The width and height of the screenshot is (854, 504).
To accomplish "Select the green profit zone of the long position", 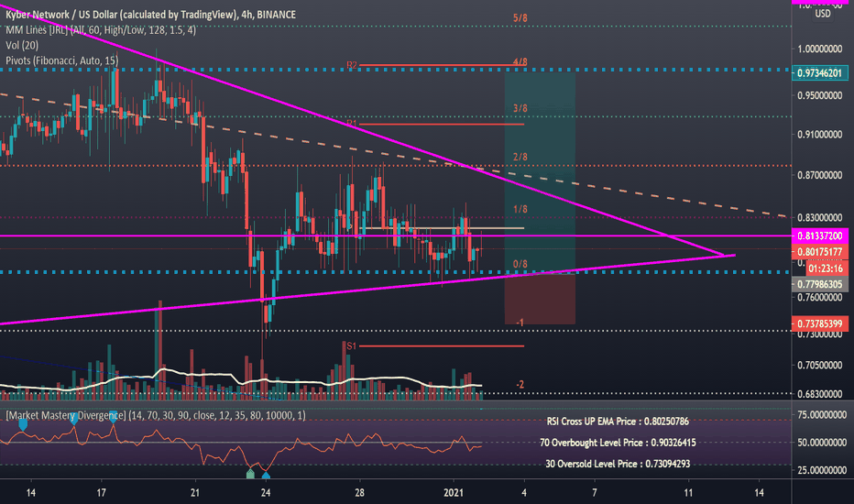I will click(540, 171).
